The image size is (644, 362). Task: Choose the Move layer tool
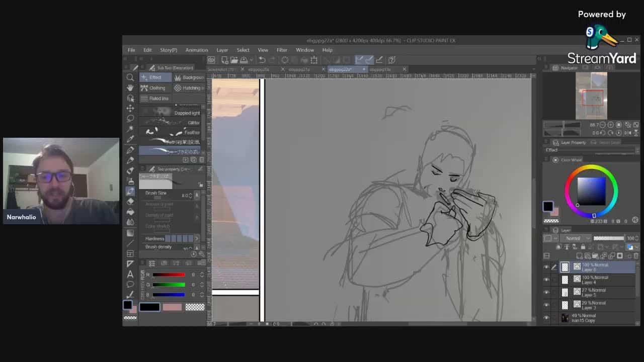130,108
